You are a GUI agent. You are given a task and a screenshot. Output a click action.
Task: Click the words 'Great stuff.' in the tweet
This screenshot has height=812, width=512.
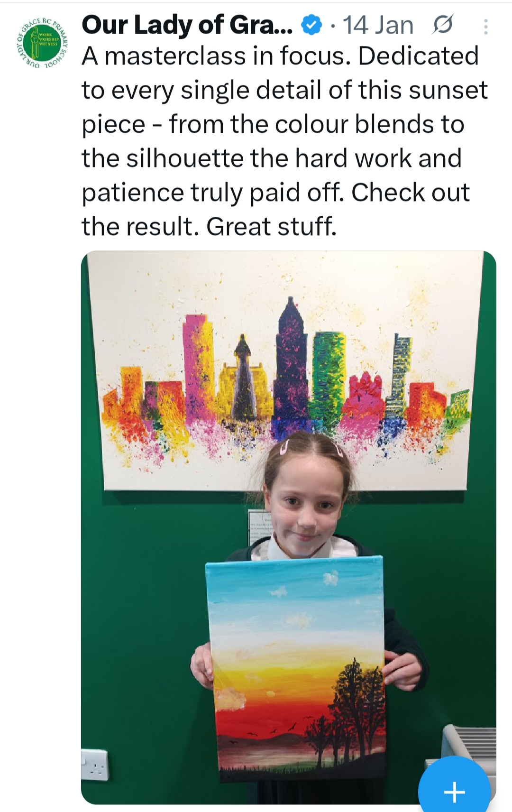pyautogui.click(x=271, y=226)
